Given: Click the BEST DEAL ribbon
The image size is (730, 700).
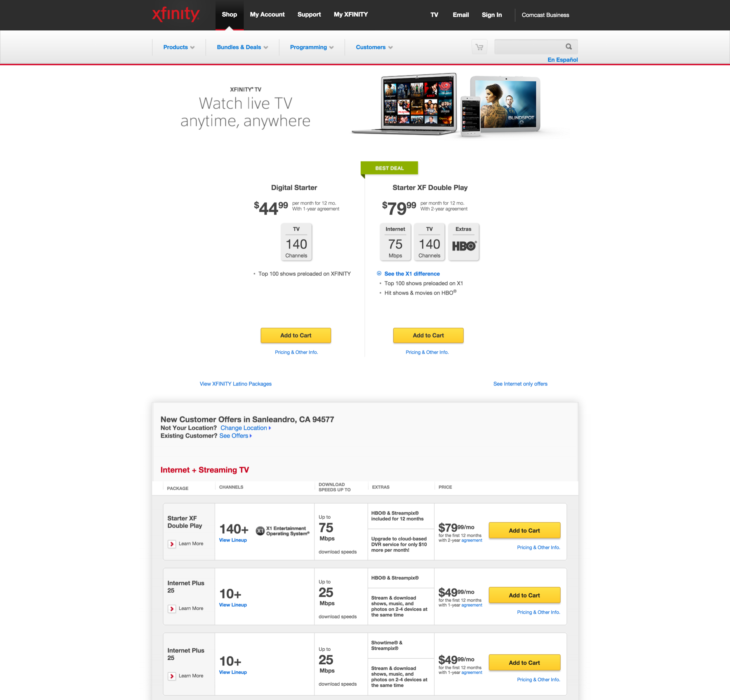Looking at the screenshot, I should tap(389, 168).
